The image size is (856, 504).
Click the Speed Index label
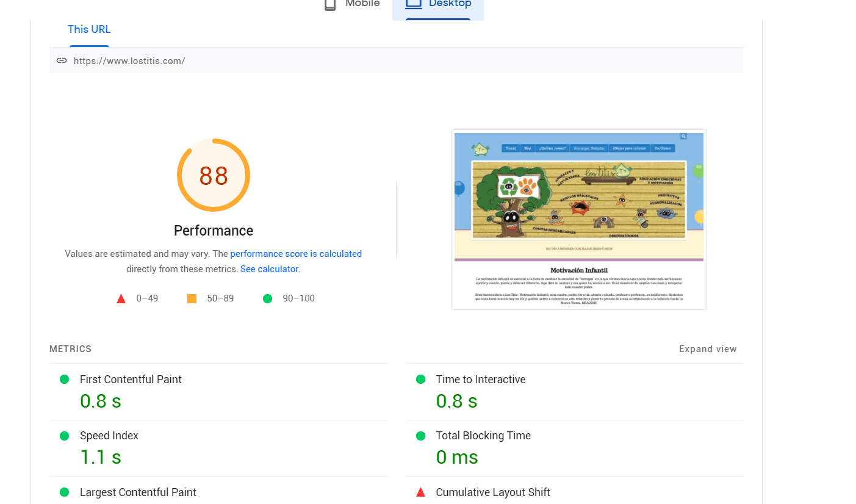coord(109,436)
